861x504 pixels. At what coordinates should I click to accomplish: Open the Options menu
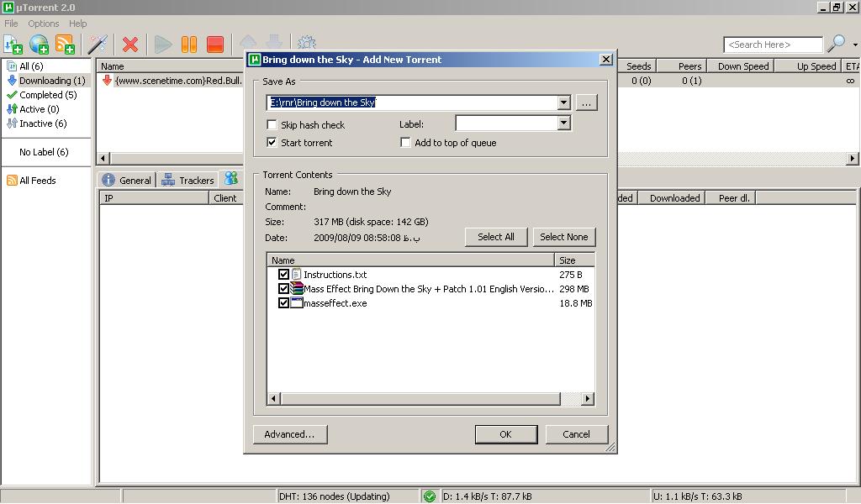point(44,24)
